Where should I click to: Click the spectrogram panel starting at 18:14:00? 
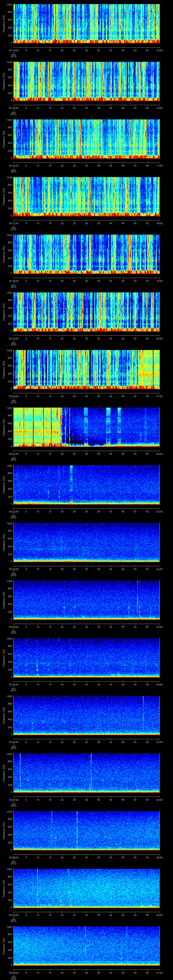click(x=87, y=24)
